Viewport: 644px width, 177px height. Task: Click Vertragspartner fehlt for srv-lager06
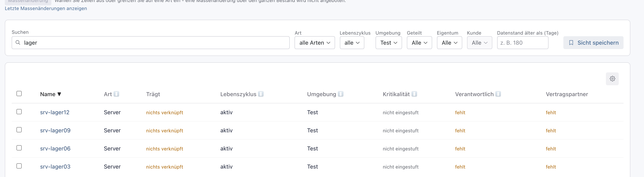[551, 149]
